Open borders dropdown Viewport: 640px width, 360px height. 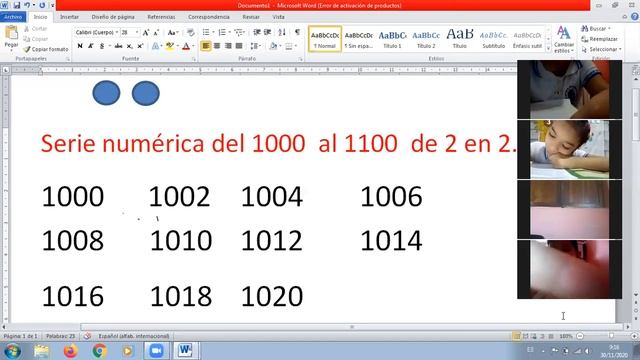click(291, 46)
